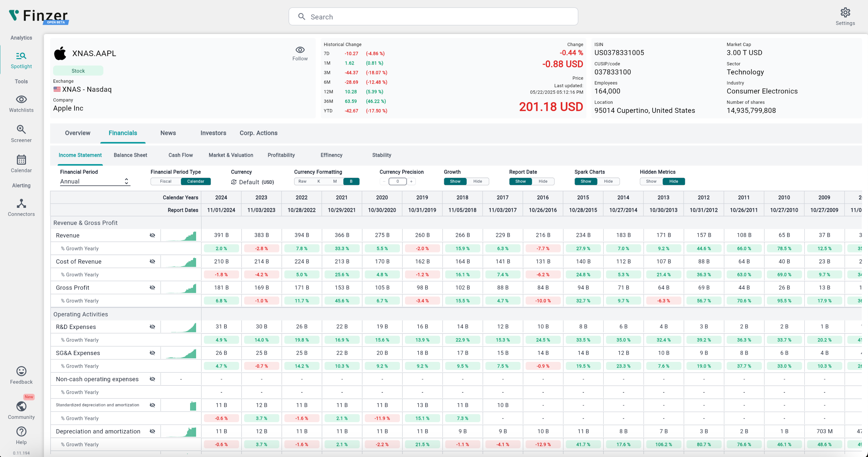Open the Alerting sidebar section
Viewport: 868px width, 457px height.
click(x=21, y=185)
